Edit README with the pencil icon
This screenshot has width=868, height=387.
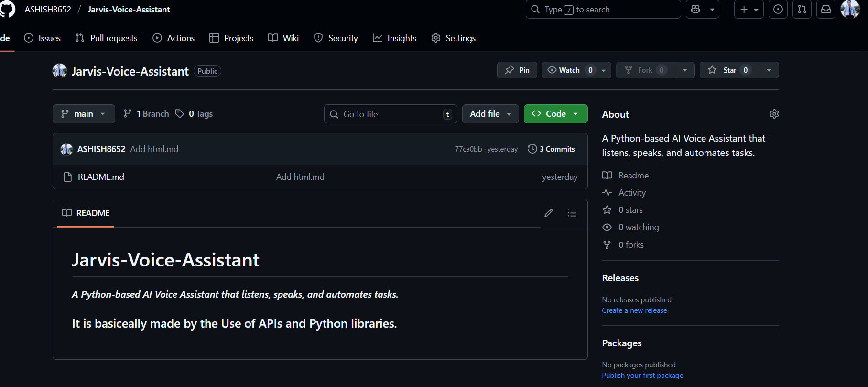(549, 213)
